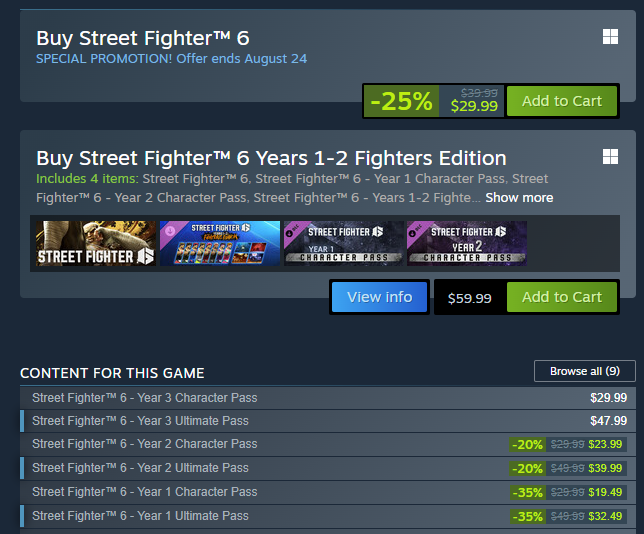Screen dimensions: 644x534
Task: Open Year 3 Character Pass DLC row
Action: point(328,398)
